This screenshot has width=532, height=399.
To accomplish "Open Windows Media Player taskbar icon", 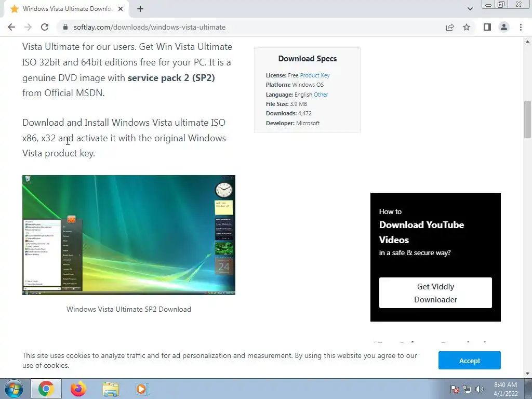I will [x=141, y=389].
